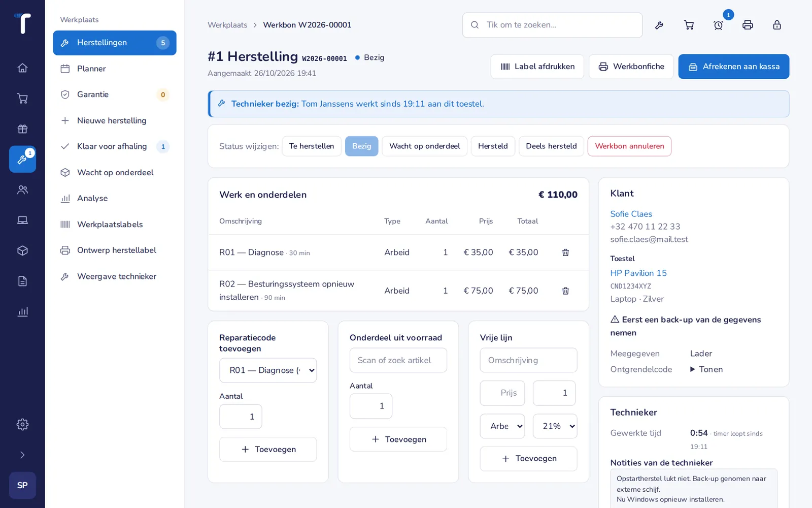Expand Tonen to show Ontgrendelcode
The image size is (812, 508).
coord(706,369)
